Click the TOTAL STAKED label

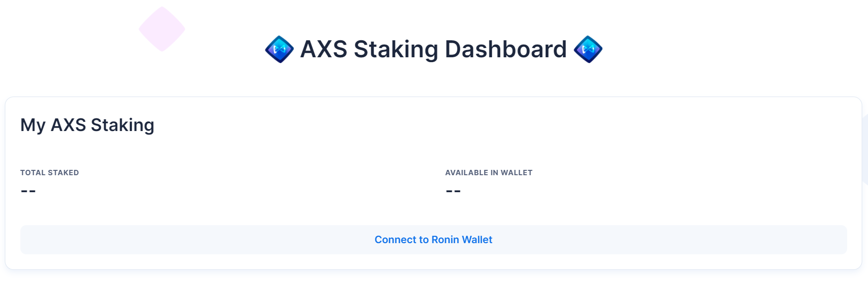49,173
